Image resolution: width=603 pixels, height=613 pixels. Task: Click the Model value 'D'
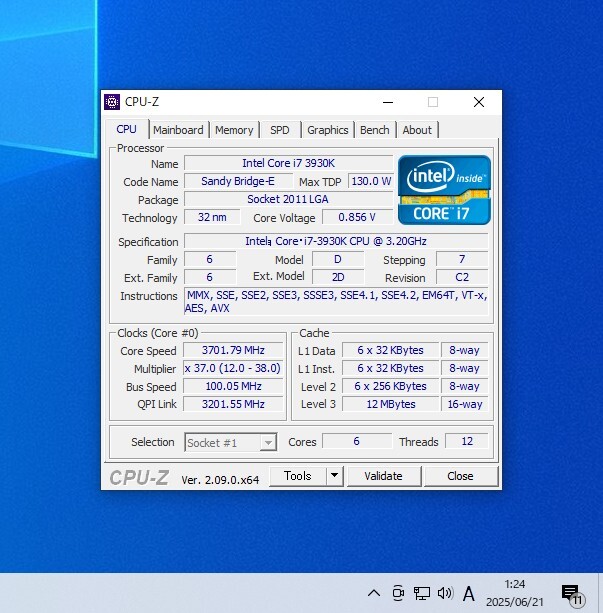[338, 259]
